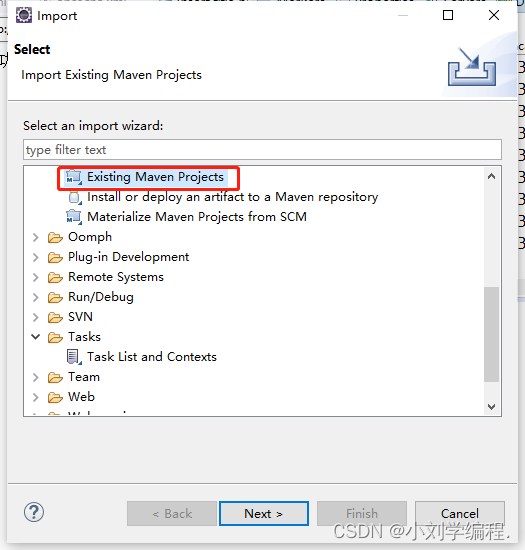Open help with the question mark icon

[x=34, y=512]
